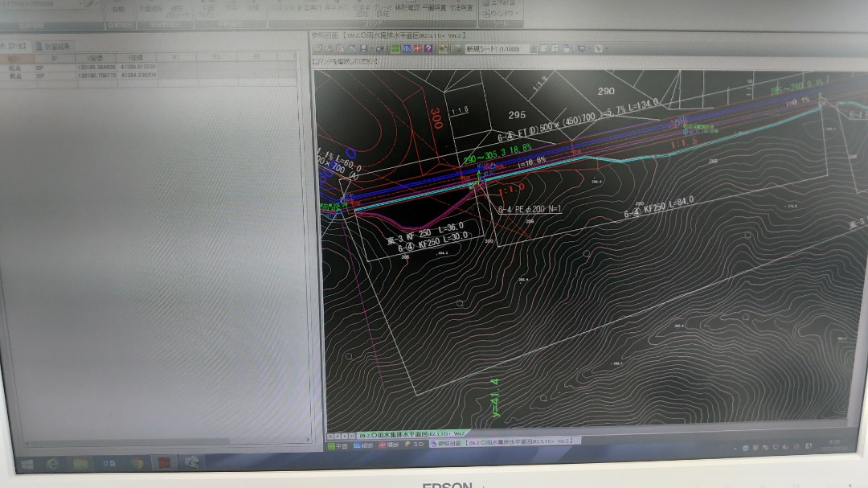Click scroll right arrow of left panel scrollbar
868x488 pixels.
pyautogui.click(x=308, y=440)
